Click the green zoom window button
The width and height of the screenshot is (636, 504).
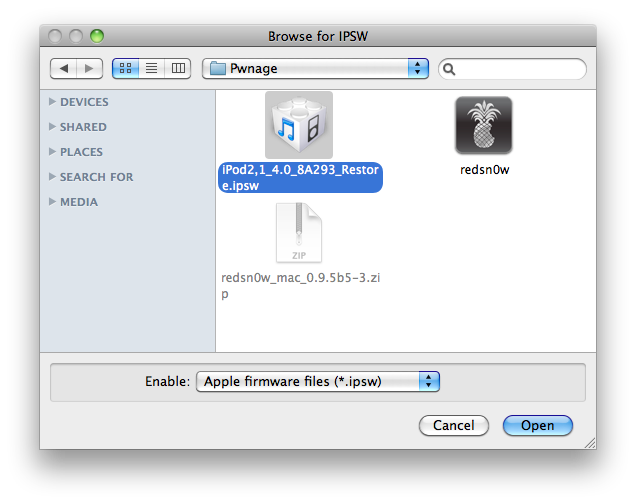(x=97, y=36)
